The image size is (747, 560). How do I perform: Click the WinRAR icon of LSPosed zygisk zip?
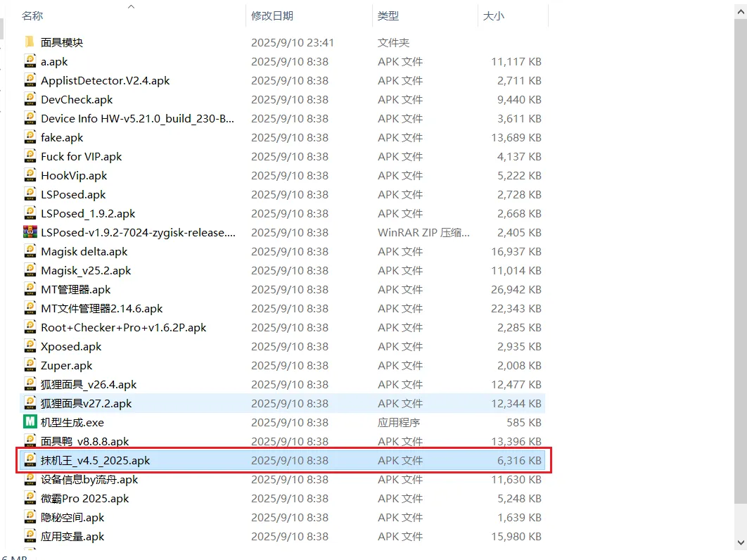(x=30, y=232)
